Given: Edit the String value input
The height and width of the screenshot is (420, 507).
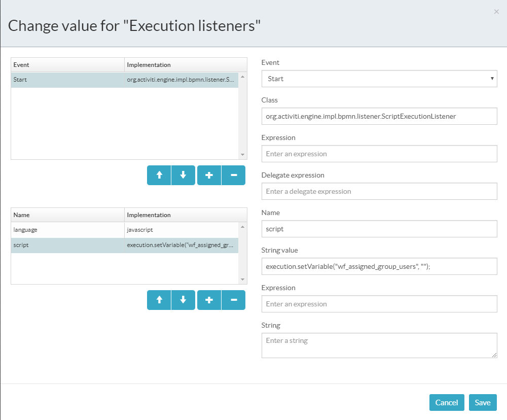Looking at the screenshot, I should (x=379, y=266).
